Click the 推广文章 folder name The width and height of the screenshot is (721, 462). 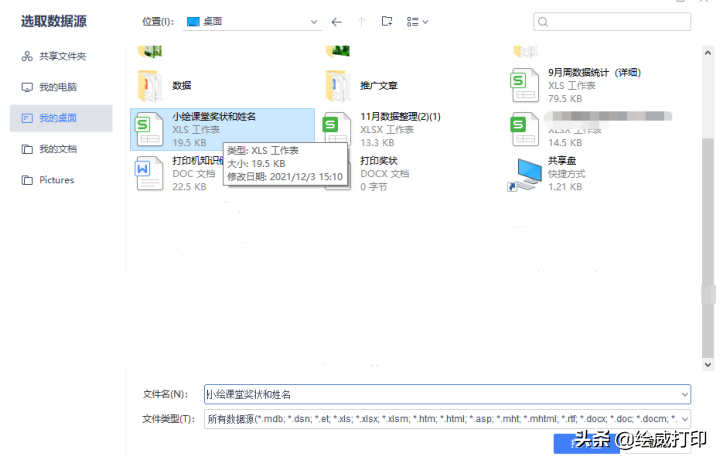click(x=379, y=86)
